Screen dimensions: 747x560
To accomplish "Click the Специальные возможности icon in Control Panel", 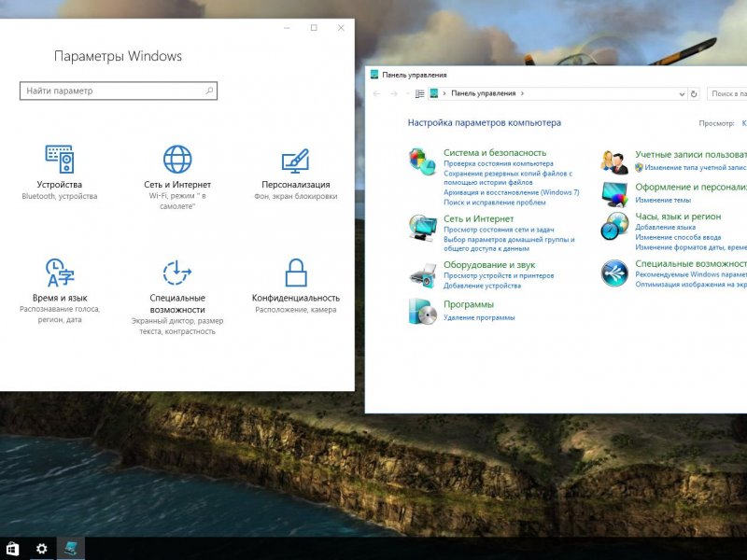I will [614, 273].
